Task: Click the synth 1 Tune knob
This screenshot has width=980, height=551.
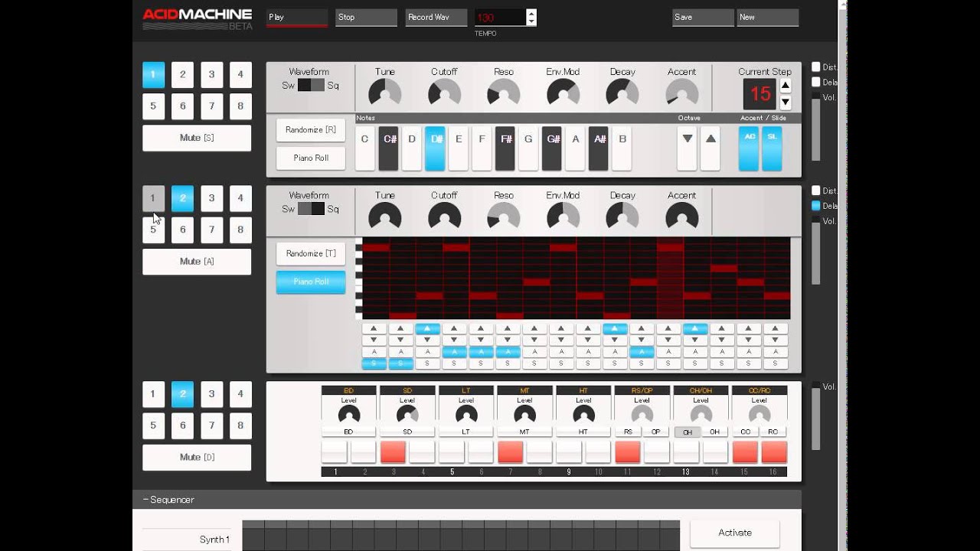Action: tap(385, 93)
